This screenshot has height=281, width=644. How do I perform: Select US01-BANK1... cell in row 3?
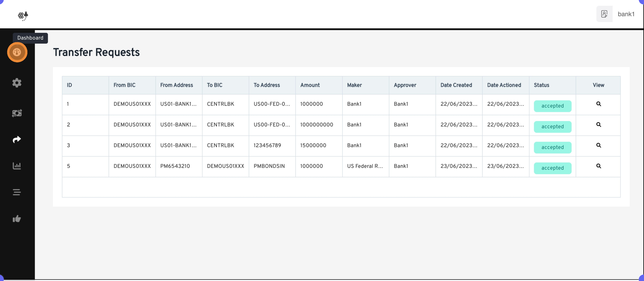179,146
